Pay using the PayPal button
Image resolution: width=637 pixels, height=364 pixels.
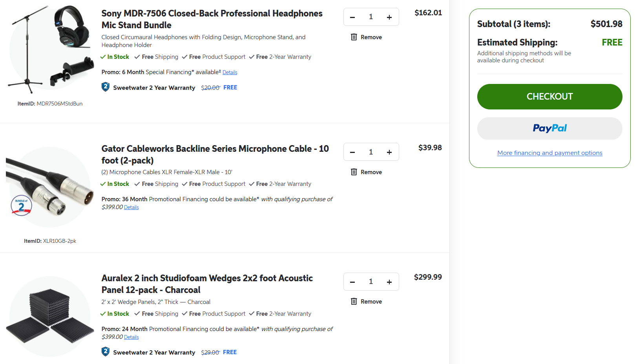click(549, 128)
